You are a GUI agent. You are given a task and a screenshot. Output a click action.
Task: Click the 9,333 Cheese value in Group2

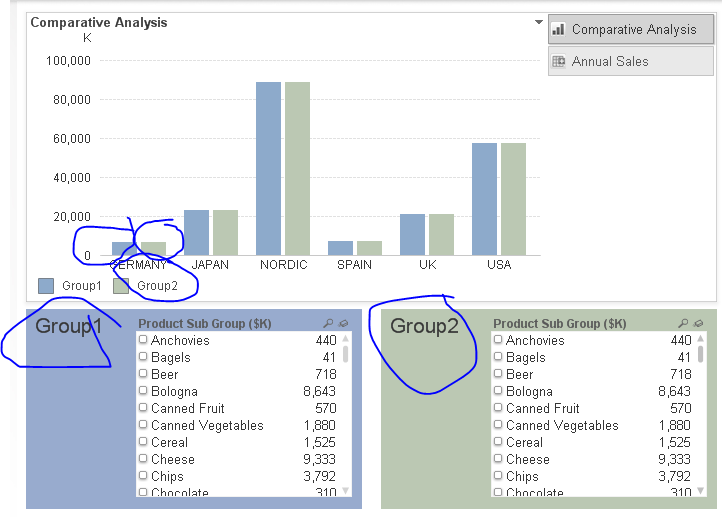(x=675, y=459)
